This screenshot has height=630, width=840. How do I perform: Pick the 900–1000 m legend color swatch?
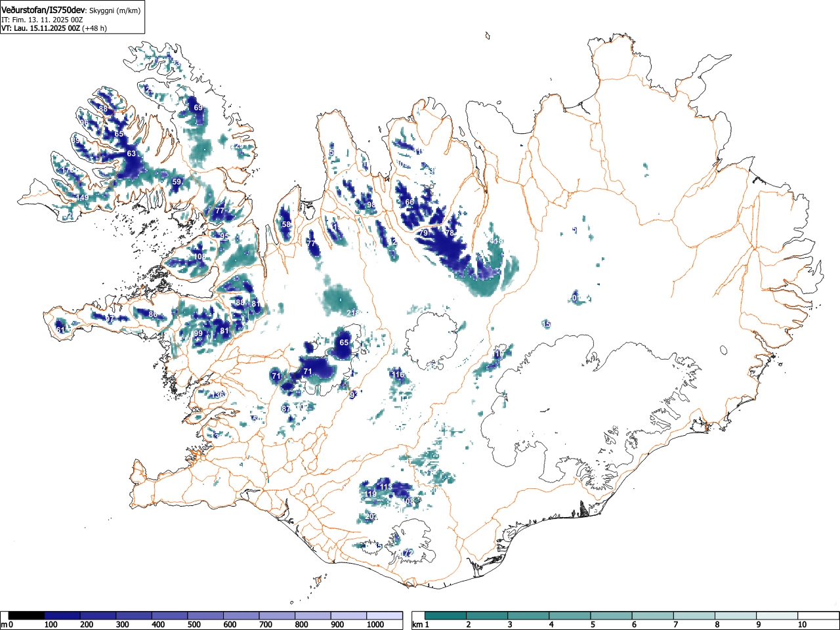348,616
